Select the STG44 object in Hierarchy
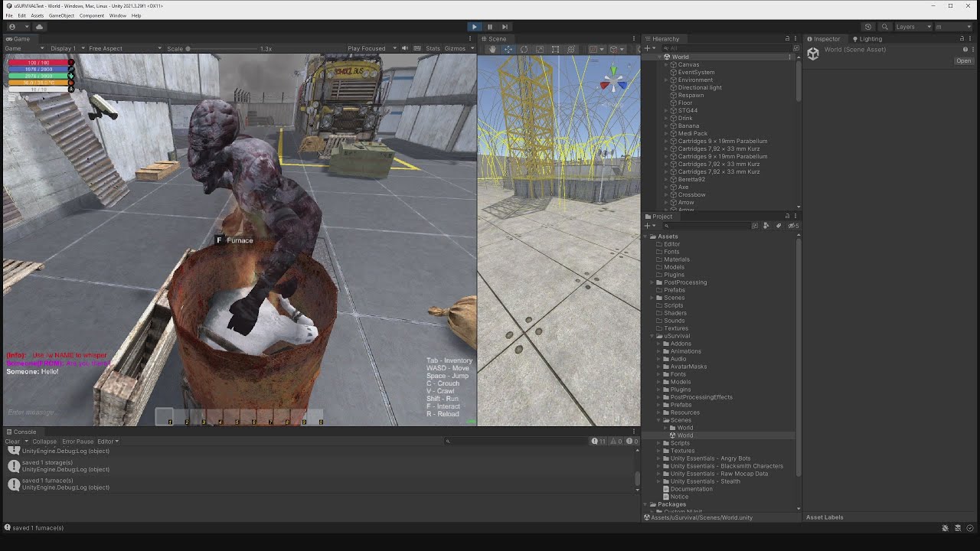The height and width of the screenshot is (551, 980). click(x=688, y=110)
